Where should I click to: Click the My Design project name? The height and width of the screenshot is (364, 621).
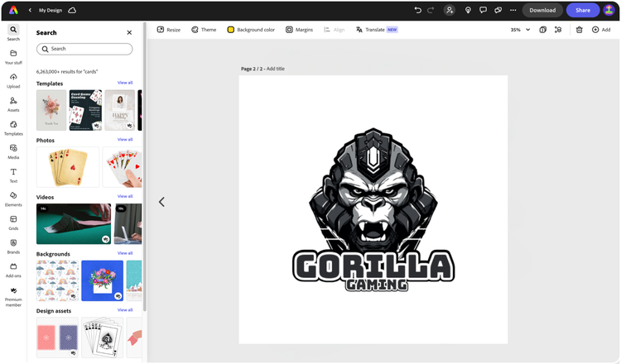point(51,10)
